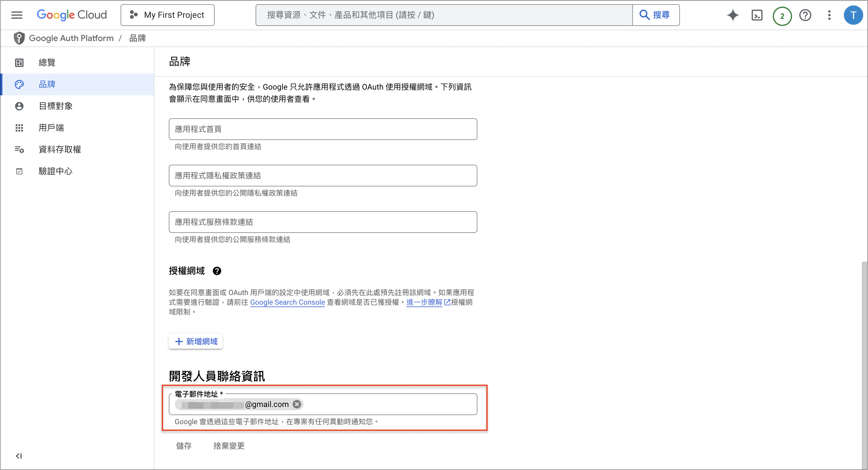Focus the 應用程式服務條款連結 field

point(323,222)
